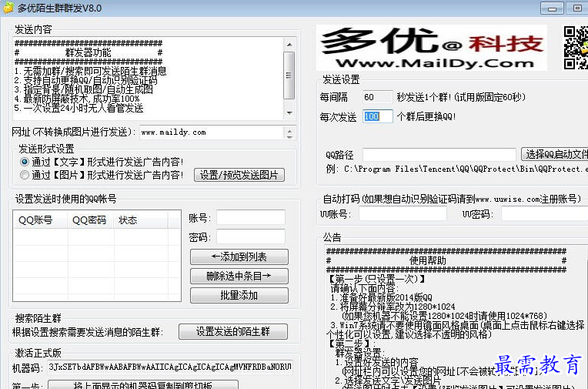Click the 删除选中条目→ button

coord(239,276)
